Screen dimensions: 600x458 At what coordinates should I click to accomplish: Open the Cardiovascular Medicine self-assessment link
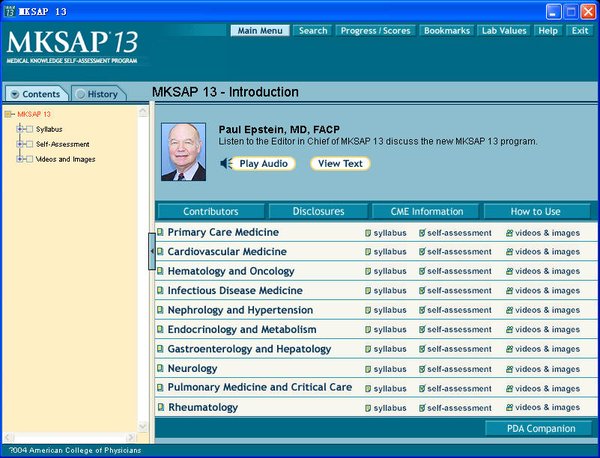(455, 252)
